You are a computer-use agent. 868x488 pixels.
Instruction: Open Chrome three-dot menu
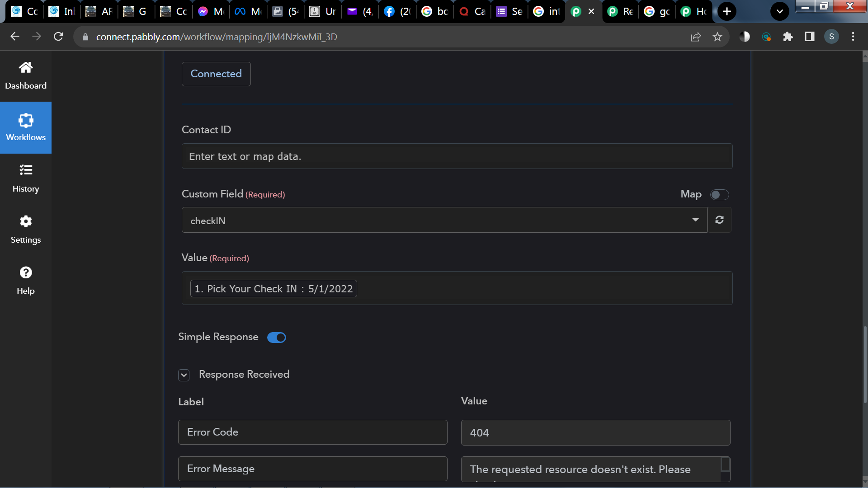(853, 37)
